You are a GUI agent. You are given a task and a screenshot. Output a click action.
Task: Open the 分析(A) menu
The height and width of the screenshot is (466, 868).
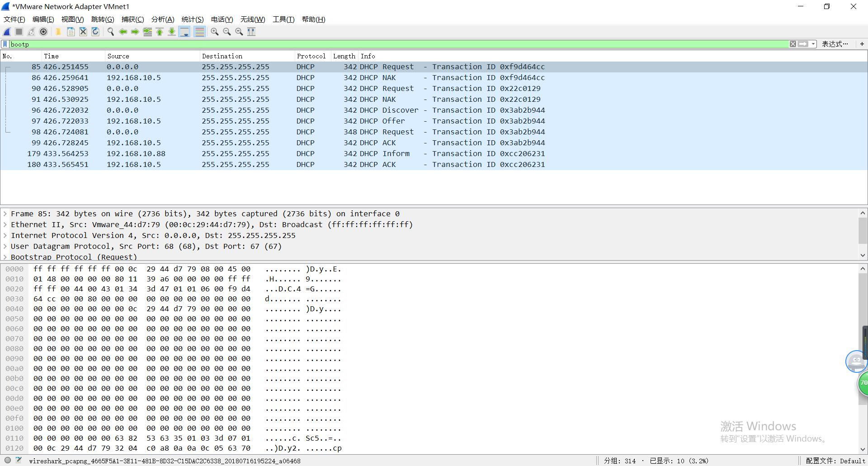pyautogui.click(x=163, y=19)
